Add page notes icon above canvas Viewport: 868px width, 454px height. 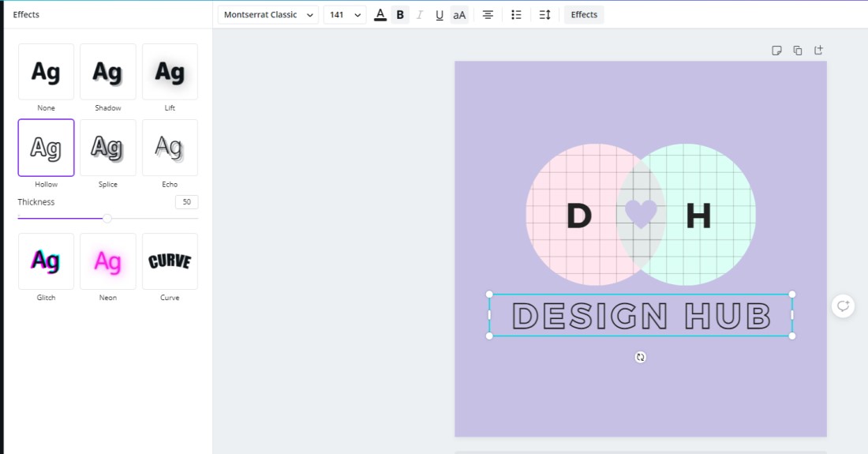pyautogui.click(x=776, y=51)
